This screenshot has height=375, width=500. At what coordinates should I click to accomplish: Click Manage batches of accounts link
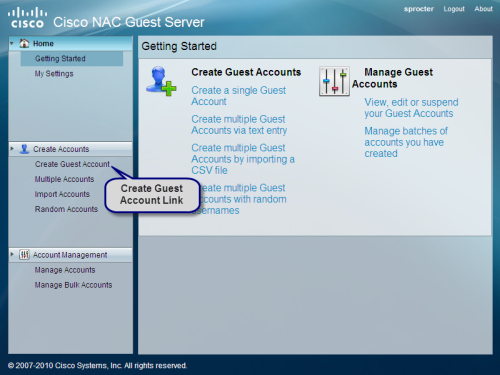coord(406,142)
